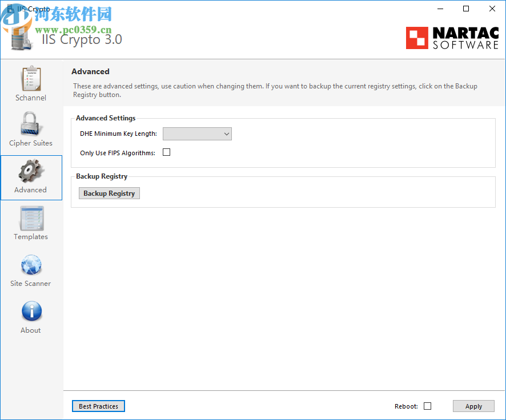The width and height of the screenshot is (506, 420).
Task: Click the Nartac Software logo
Action: pos(452,37)
